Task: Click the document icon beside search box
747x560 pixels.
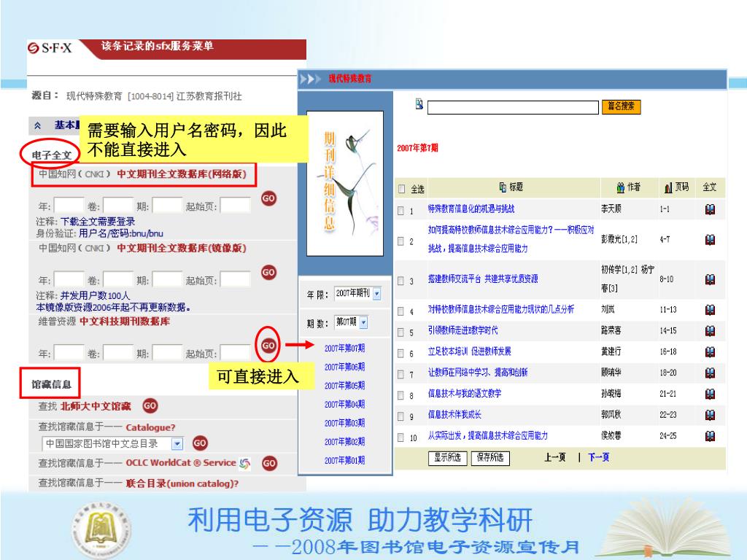Action: tap(419, 104)
